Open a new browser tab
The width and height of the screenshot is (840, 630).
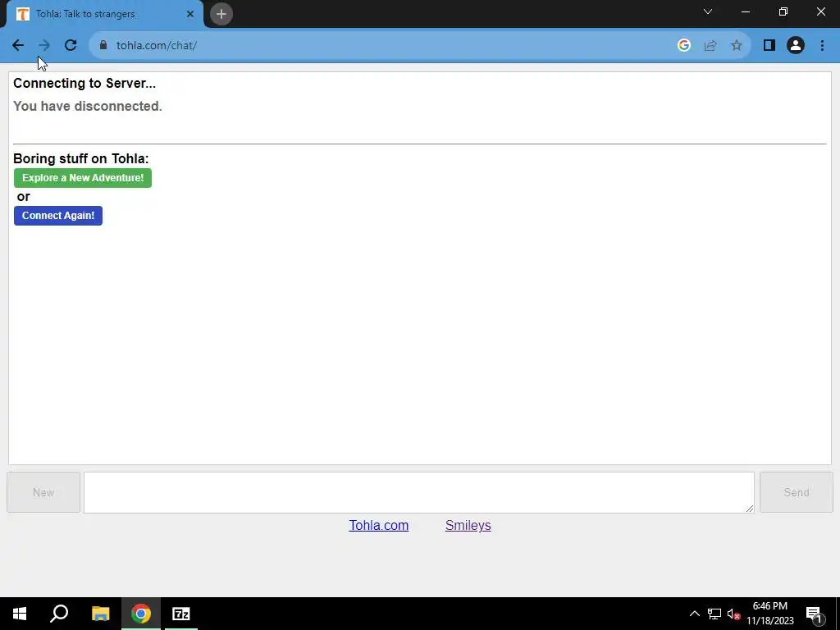(x=221, y=14)
